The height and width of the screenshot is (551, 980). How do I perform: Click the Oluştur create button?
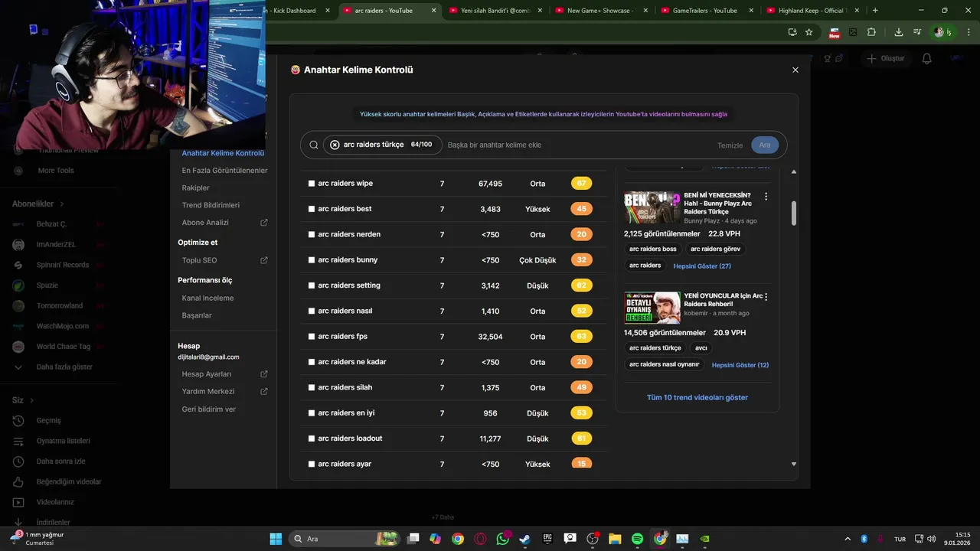885,58
